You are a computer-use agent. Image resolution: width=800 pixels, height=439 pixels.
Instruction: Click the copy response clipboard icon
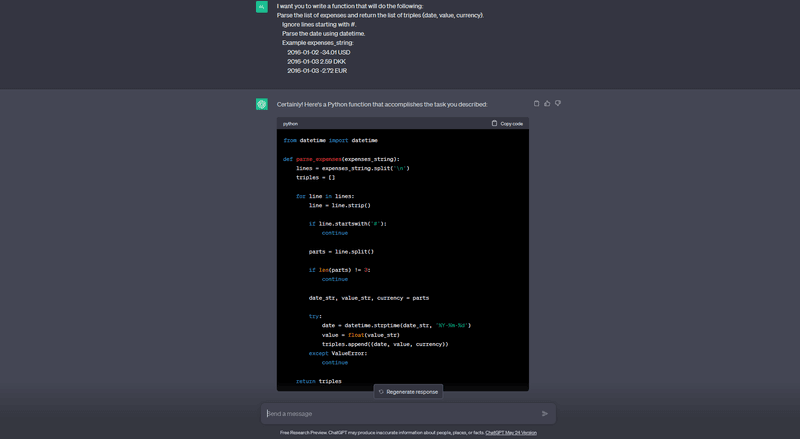pos(536,104)
